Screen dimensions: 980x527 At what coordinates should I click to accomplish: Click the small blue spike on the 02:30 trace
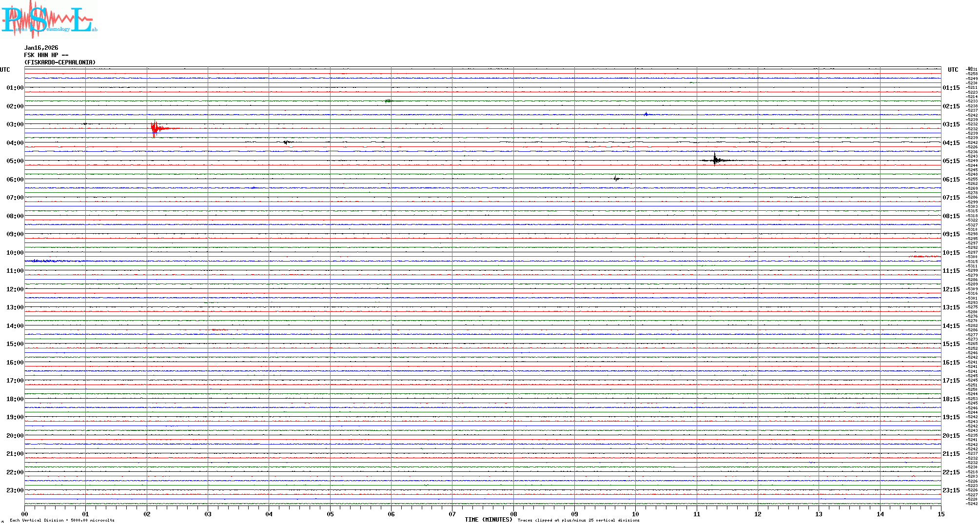[646, 114]
